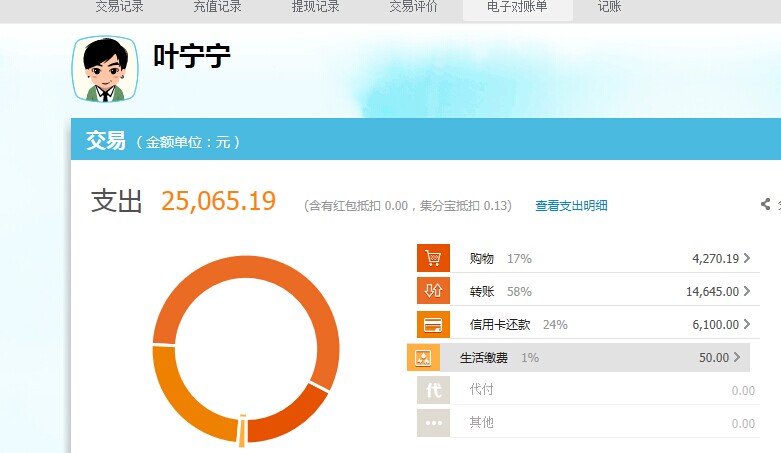Click the 支出 heading label
This screenshot has width=781, height=453.
pos(117,201)
